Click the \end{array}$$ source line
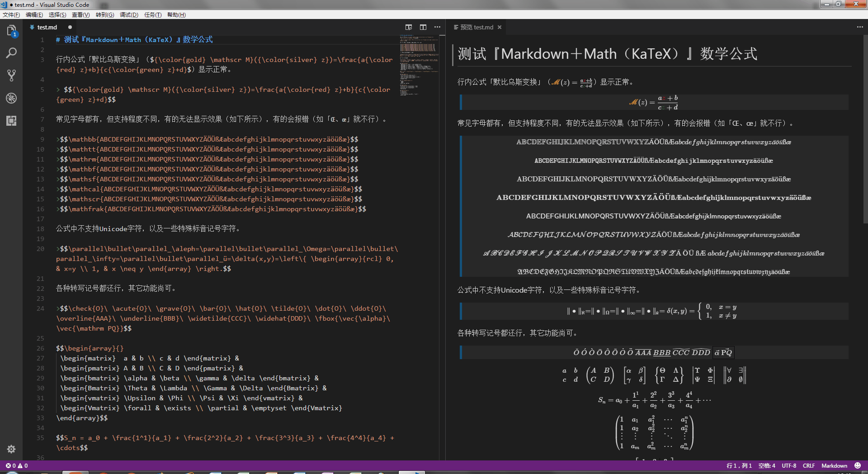868x474 pixels. coord(82,418)
